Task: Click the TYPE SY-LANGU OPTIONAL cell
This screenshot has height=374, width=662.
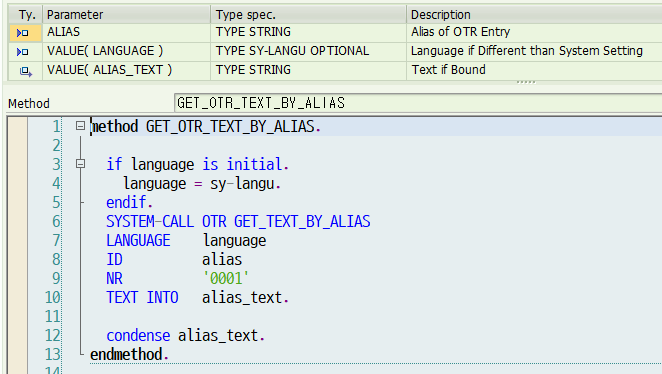Action: coord(309,51)
